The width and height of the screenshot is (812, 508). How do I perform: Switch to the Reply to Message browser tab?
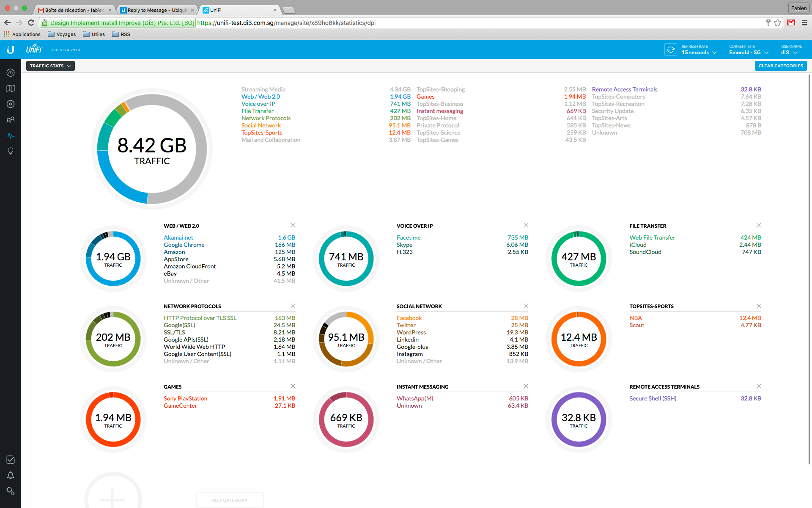tap(156, 10)
